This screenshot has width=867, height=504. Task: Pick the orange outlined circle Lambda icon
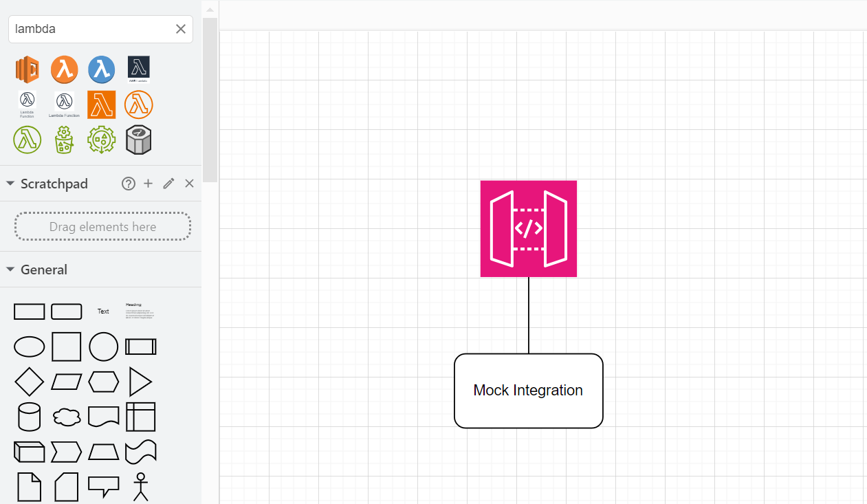(139, 105)
